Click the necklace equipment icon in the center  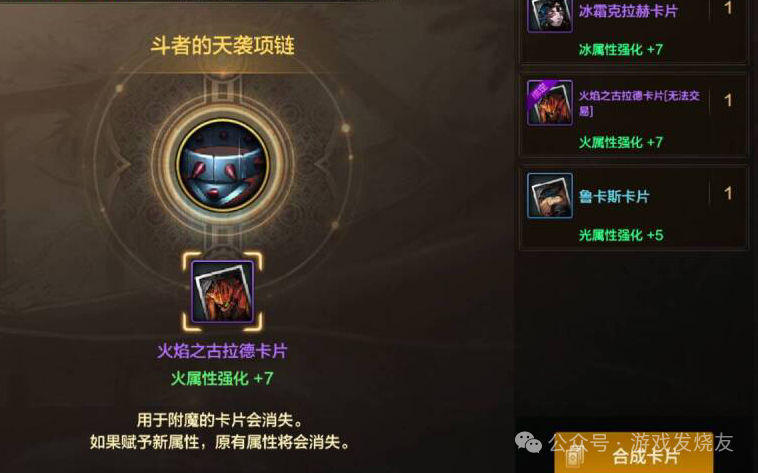(222, 165)
